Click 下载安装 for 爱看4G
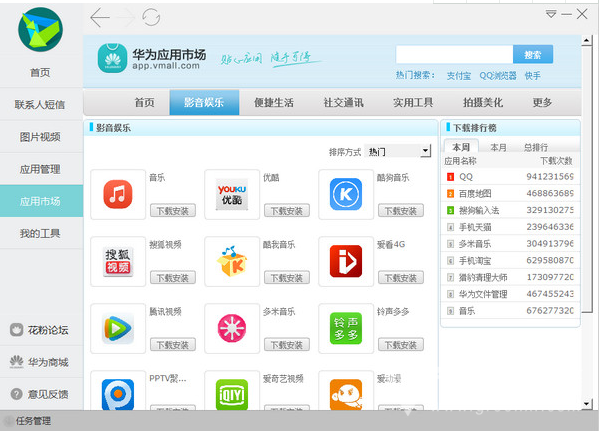 pos(401,277)
